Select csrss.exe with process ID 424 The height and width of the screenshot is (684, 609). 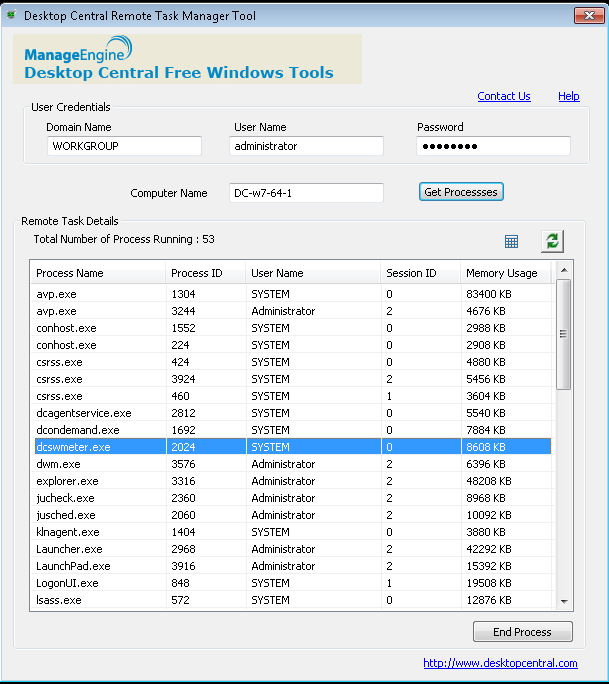[291, 362]
